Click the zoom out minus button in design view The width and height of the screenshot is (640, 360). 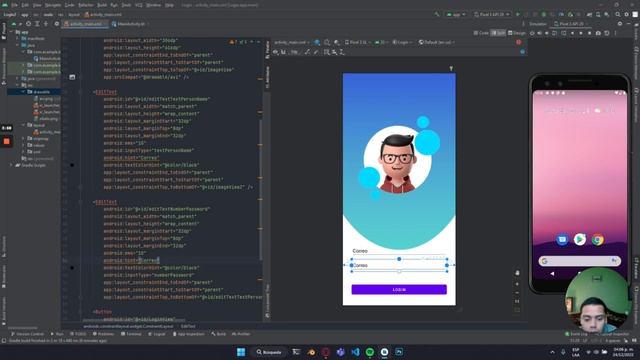click(x=517, y=293)
